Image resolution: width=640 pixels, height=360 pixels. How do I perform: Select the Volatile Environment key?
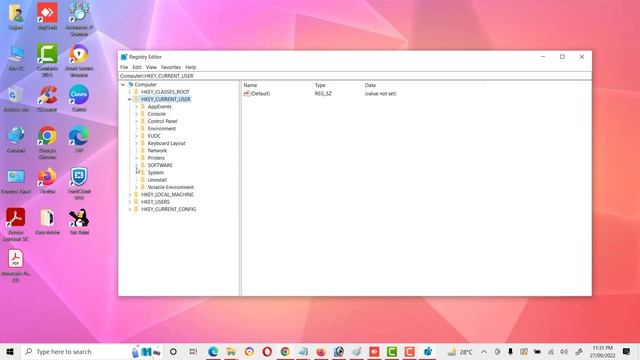point(171,187)
